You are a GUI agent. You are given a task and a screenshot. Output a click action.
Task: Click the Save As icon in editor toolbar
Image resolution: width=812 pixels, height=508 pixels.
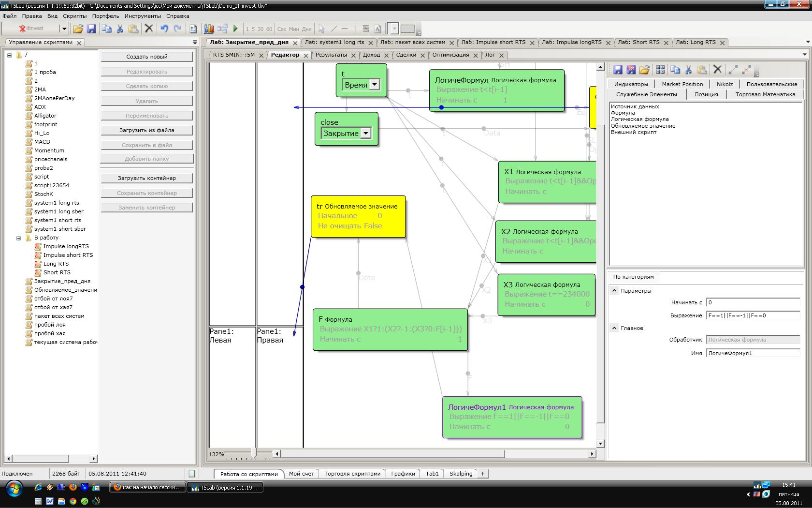coord(631,70)
